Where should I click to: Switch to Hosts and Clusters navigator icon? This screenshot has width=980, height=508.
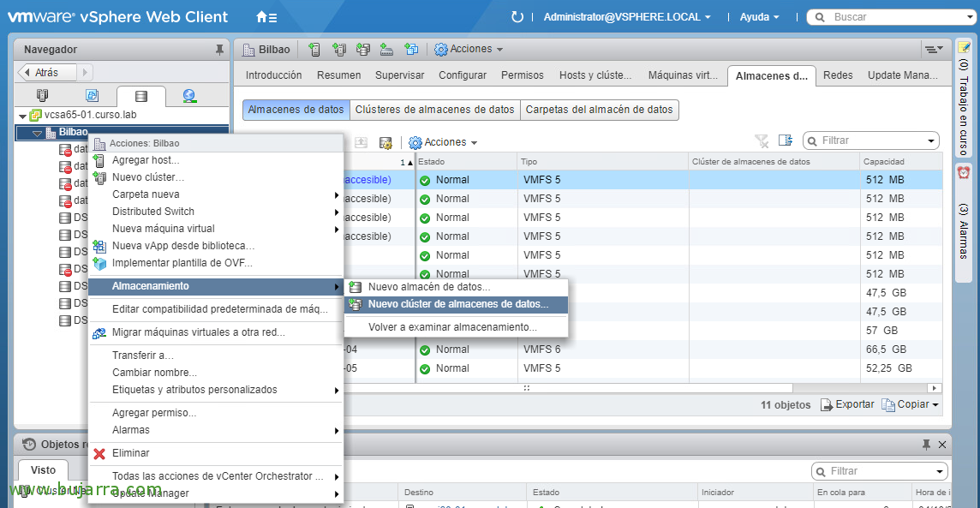pyautogui.click(x=43, y=96)
